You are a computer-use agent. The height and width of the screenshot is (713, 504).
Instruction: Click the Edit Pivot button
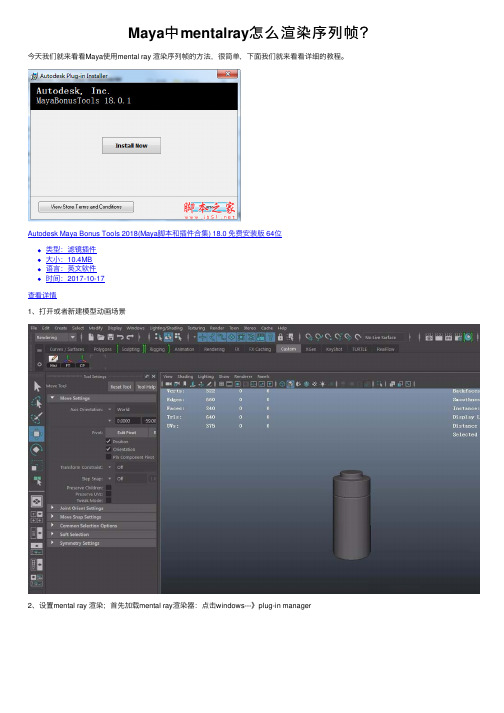(126, 432)
